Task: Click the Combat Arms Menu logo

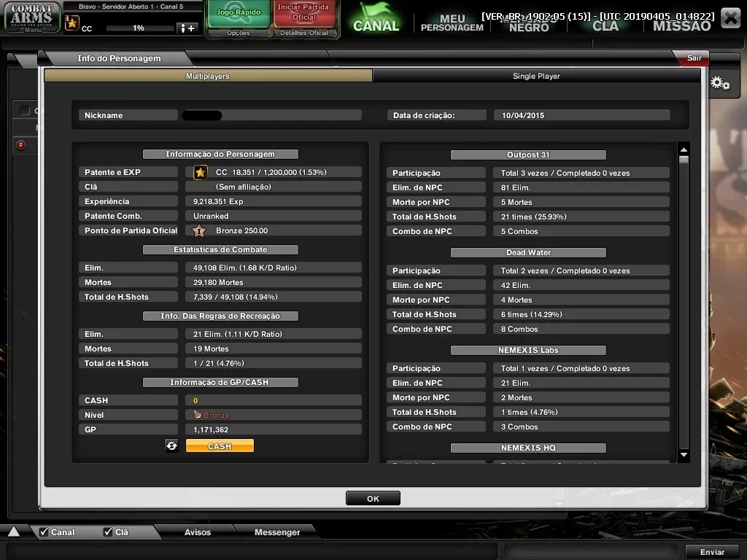Action: (32, 17)
